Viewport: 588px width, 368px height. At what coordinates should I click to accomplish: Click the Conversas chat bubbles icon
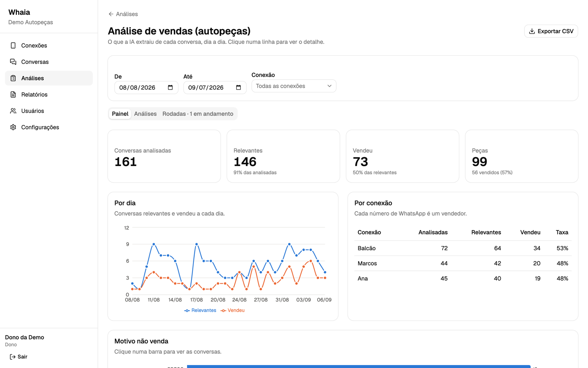pyautogui.click(x=13, y=62)
